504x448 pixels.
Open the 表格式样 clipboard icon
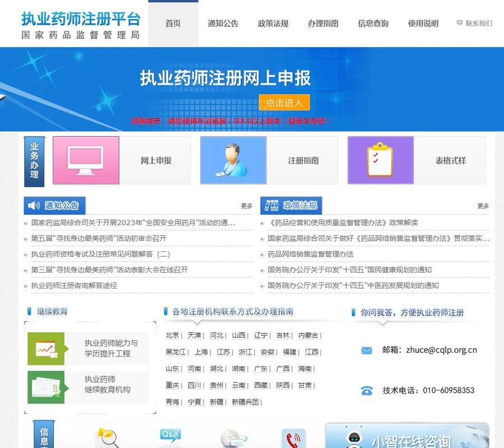[x=381, y=161]
